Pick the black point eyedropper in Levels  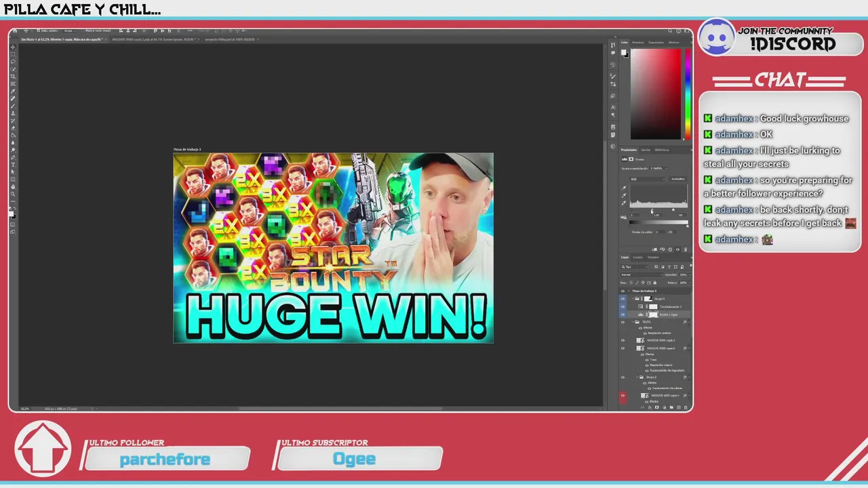point(624,188)
